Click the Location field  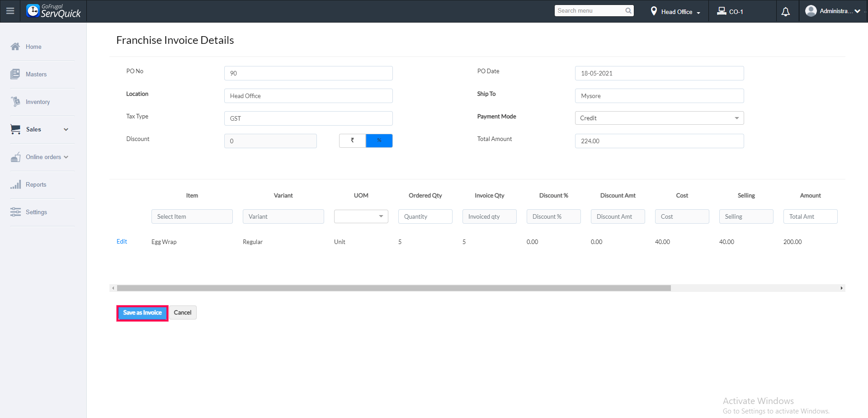pyautogui.click(x=308, y=96)
